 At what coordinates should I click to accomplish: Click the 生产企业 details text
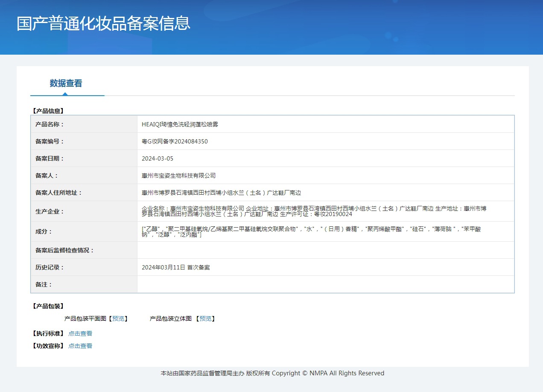(314, 211)
